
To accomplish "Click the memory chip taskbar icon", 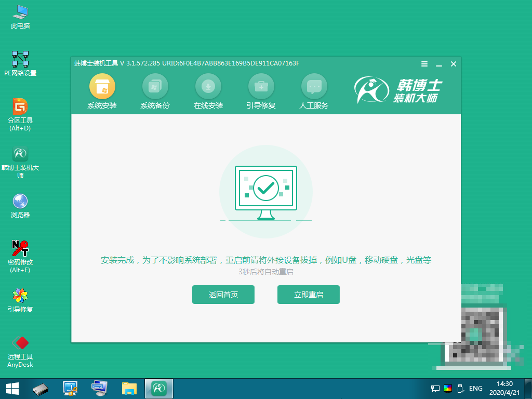I will click(41, 389).
